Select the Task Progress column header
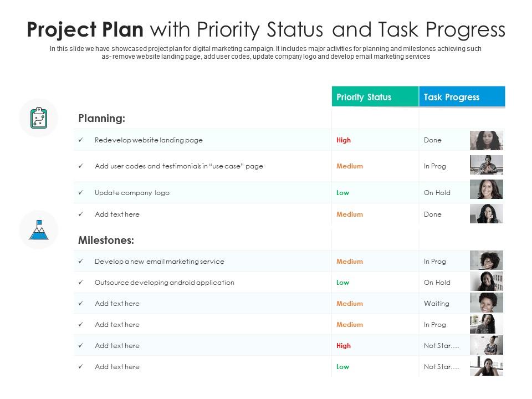The width and height of the screenshot is (532, 399). [462, 97]
